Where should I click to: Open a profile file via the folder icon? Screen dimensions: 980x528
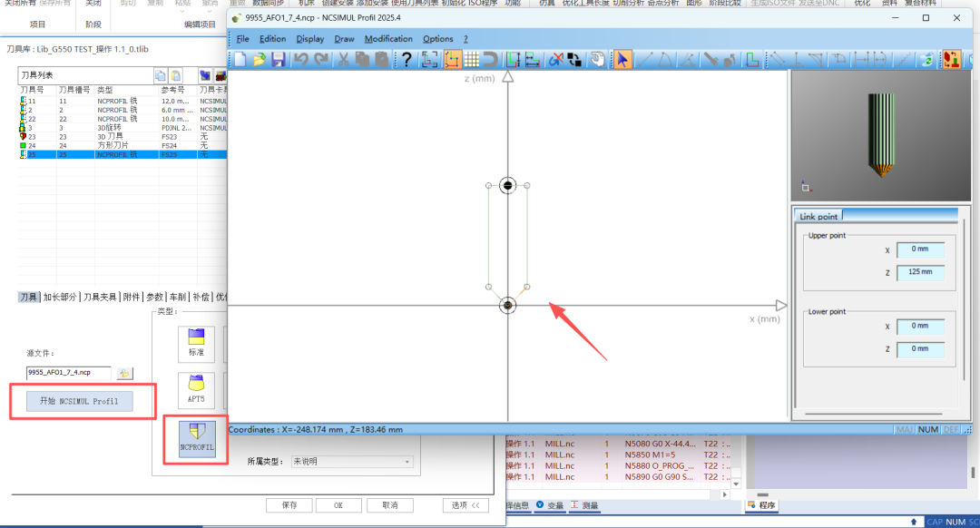tap(259, 59)
